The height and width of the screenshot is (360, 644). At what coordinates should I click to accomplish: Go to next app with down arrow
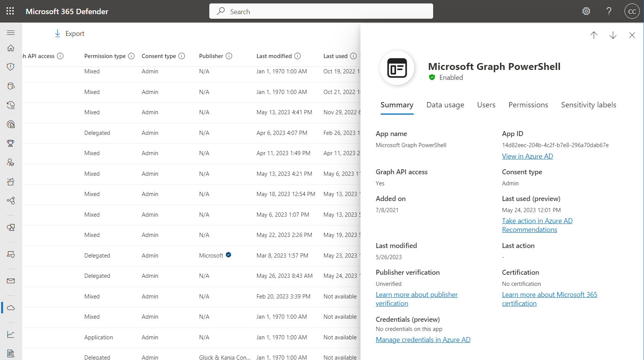point(613,35)
